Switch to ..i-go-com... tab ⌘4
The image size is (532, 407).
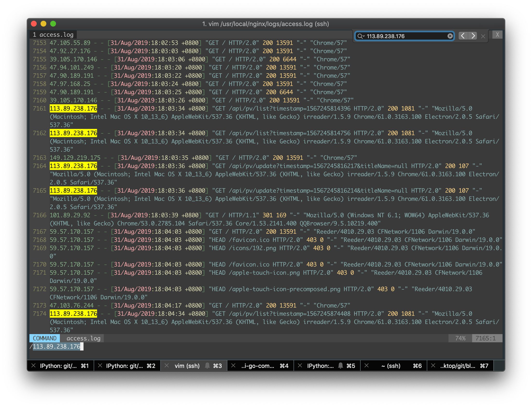coord(261,366)
